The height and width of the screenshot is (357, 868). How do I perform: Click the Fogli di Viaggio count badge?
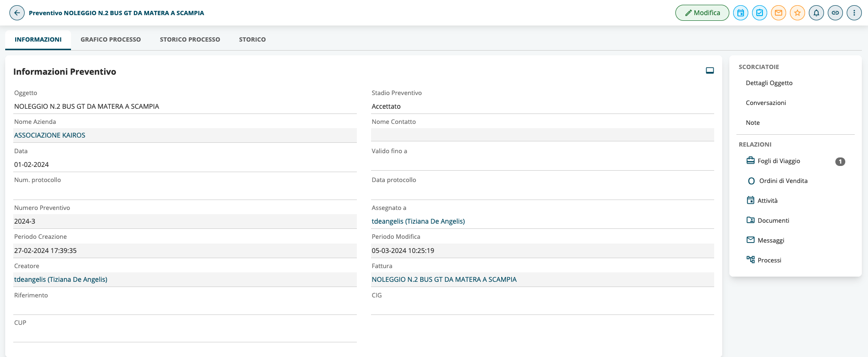840,161
